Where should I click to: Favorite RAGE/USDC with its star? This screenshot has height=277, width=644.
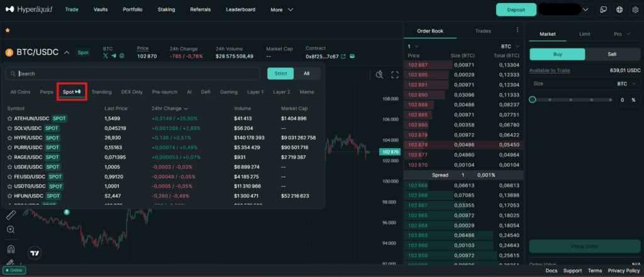coord(10,157)
